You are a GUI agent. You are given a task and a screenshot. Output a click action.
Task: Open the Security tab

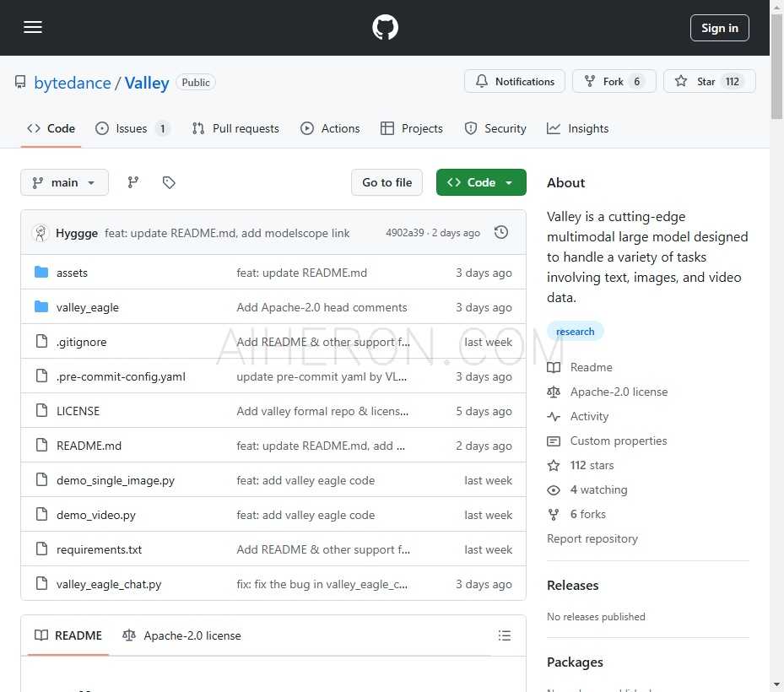(495, 128)
